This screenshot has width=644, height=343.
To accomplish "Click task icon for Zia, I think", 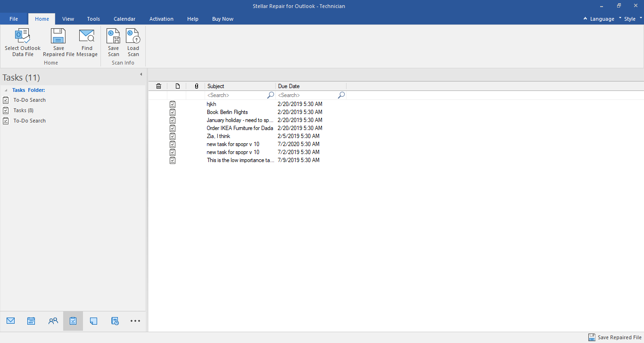I will pos(173,136).
